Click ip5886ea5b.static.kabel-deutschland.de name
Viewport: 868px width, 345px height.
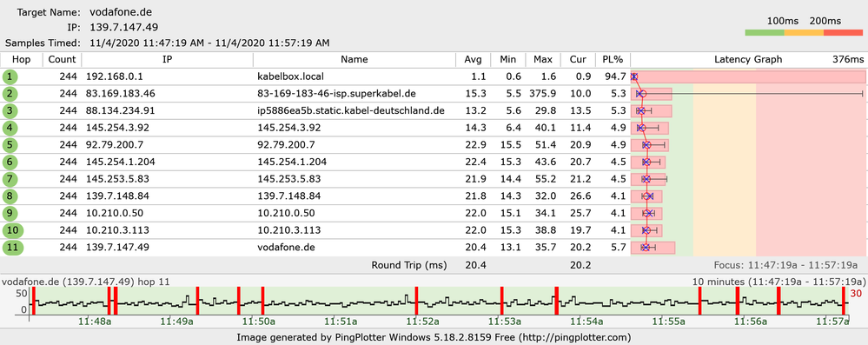(x=351, y=111)
